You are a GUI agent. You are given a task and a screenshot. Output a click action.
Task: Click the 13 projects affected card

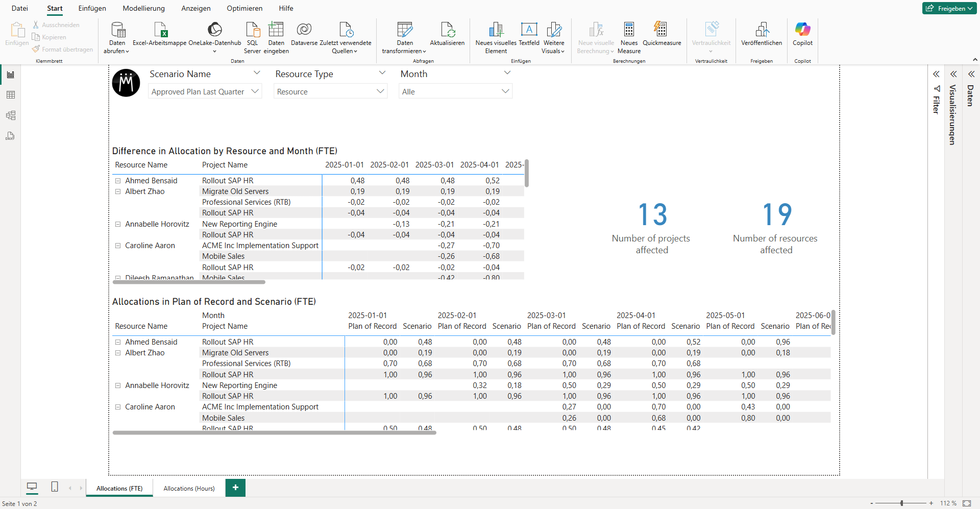click(651, 227)
